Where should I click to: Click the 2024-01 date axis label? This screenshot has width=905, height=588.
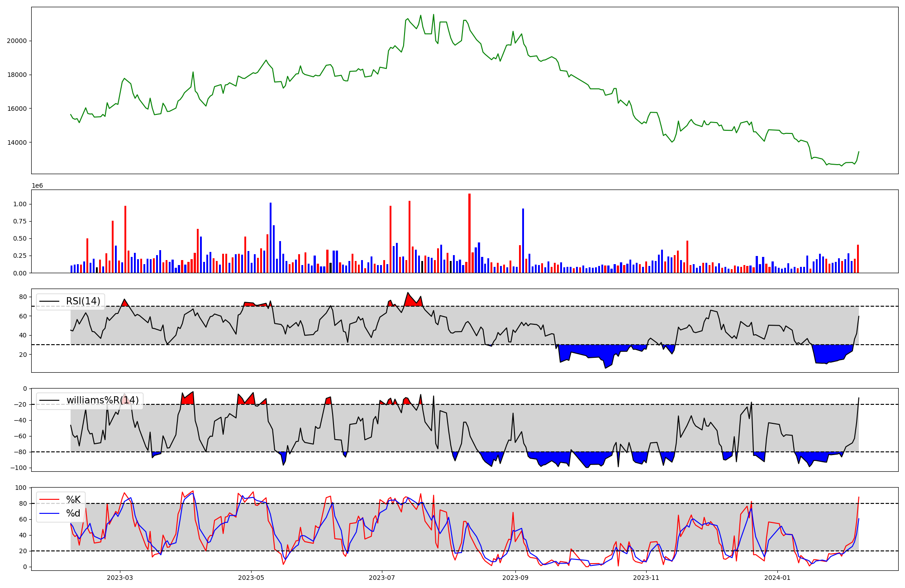777,578
